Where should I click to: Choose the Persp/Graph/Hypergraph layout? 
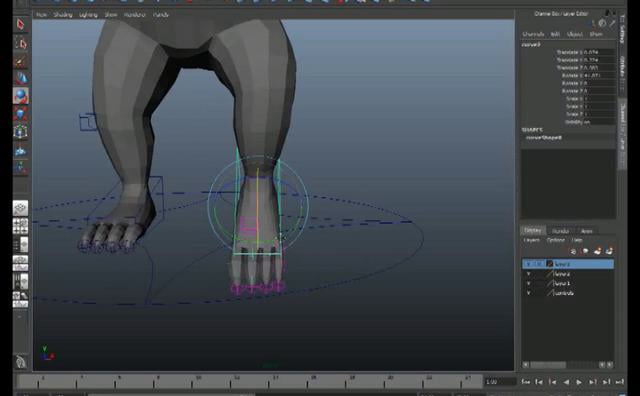click(x=20, y=299)
